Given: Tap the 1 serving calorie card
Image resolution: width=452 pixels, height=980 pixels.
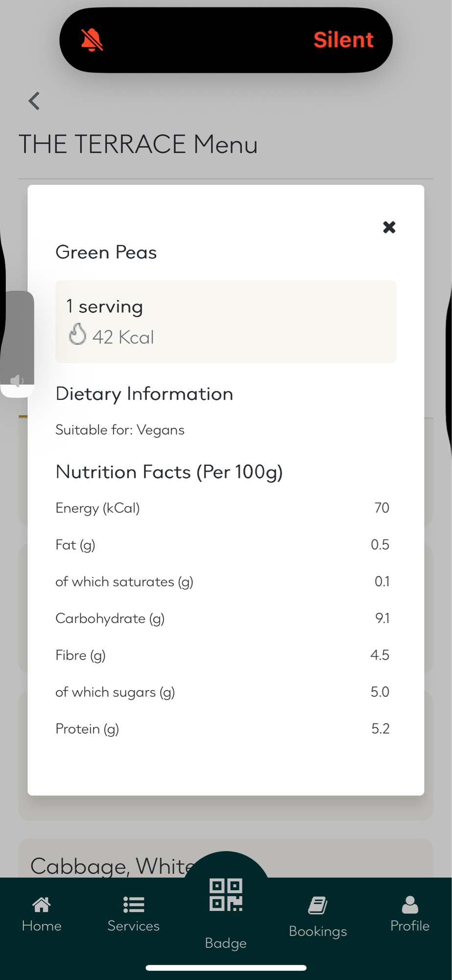Looking at the screenshot, I should click(226, 321).
